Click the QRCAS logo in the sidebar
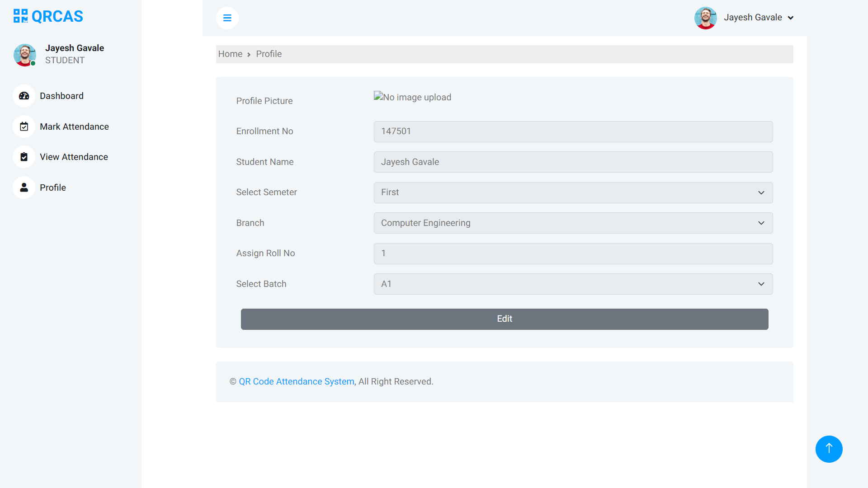The image size is (868, 488). pyautogui.click(x=47, y=16)
